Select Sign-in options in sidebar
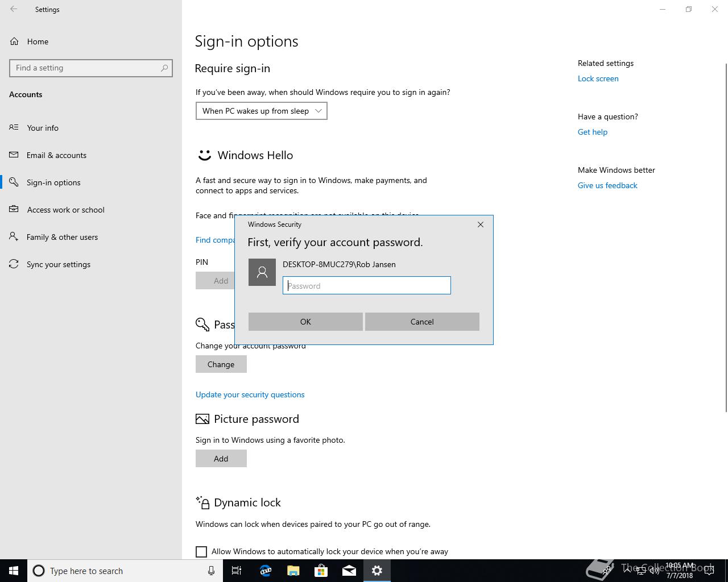 pos(53,182)
